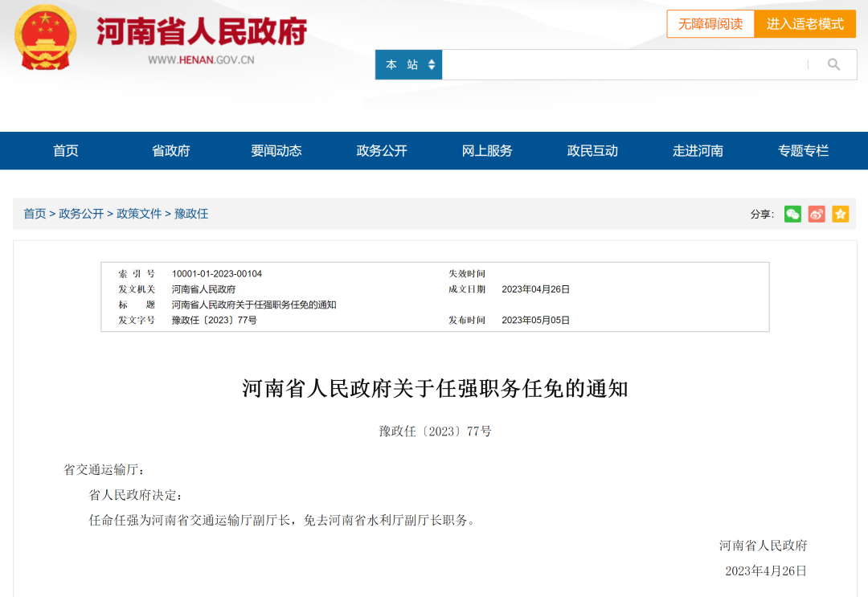
Task: Click the 进入适老模式 button
Action: click(805, 24)
